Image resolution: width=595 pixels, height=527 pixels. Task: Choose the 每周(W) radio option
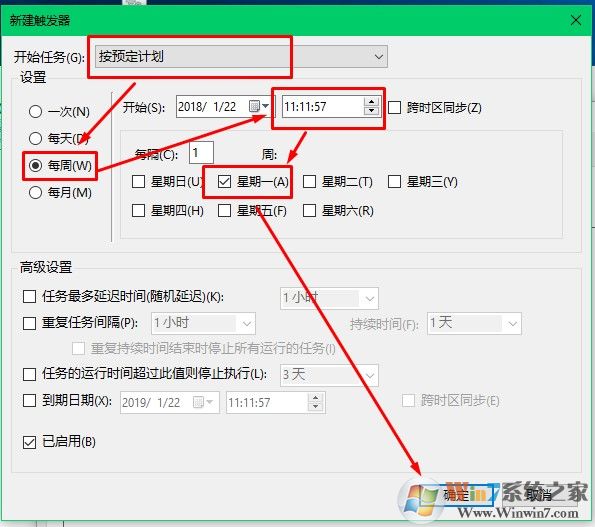(35, 165)
